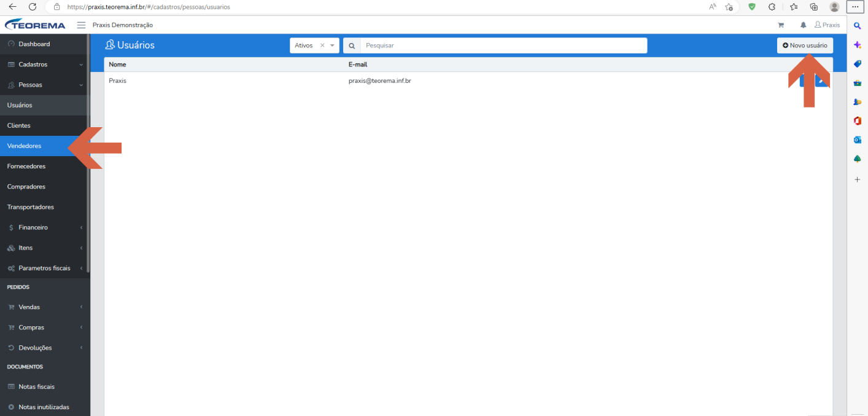
Task: Reload the page with the refresh icon
Action: 33,7
